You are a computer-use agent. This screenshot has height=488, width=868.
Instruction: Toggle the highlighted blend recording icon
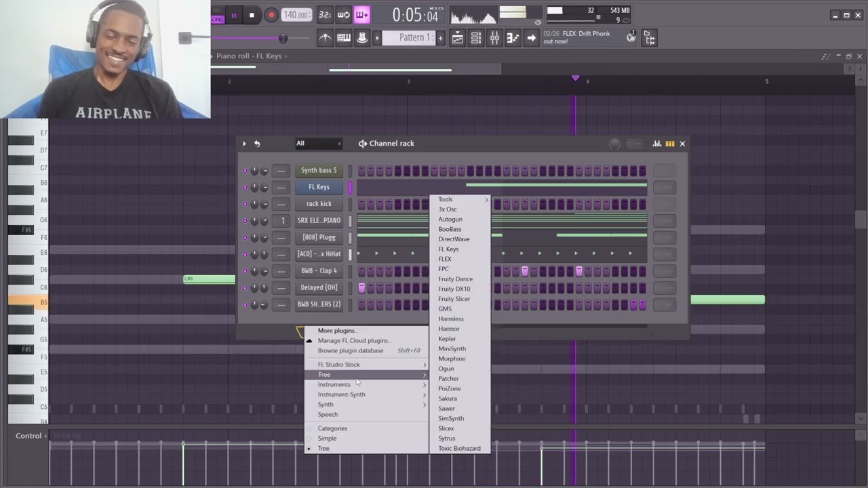click(x=362, y=15)
